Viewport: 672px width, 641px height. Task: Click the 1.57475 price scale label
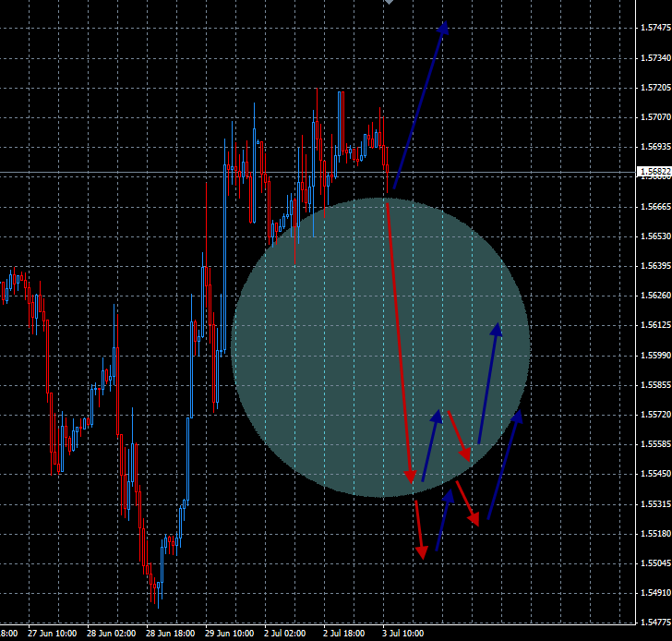click(655, 28)
